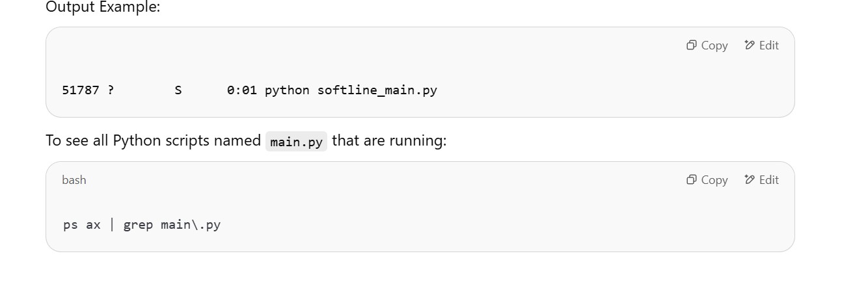The image size is (868, 284).
Task: Click the "S" status letter in the output
Action: click(178, 90)
